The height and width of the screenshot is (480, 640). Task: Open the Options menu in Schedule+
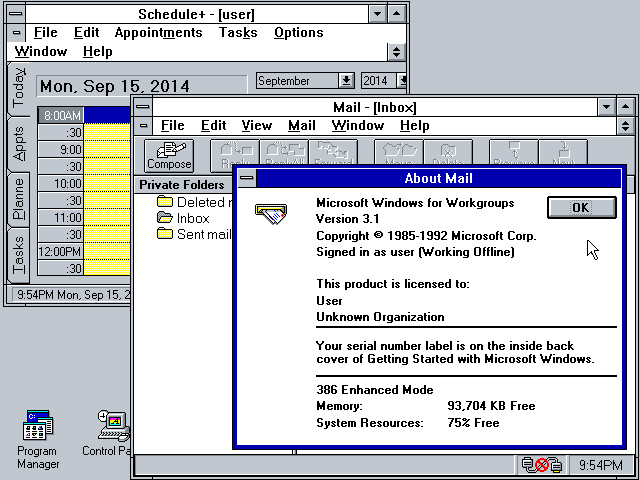(x=299, y=33)
